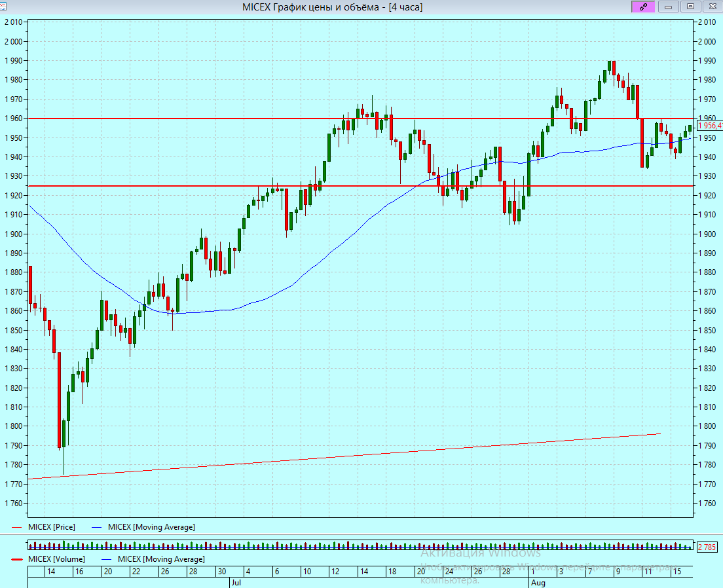
Task: Click the date label '12' on time axis
Action: 335,572
